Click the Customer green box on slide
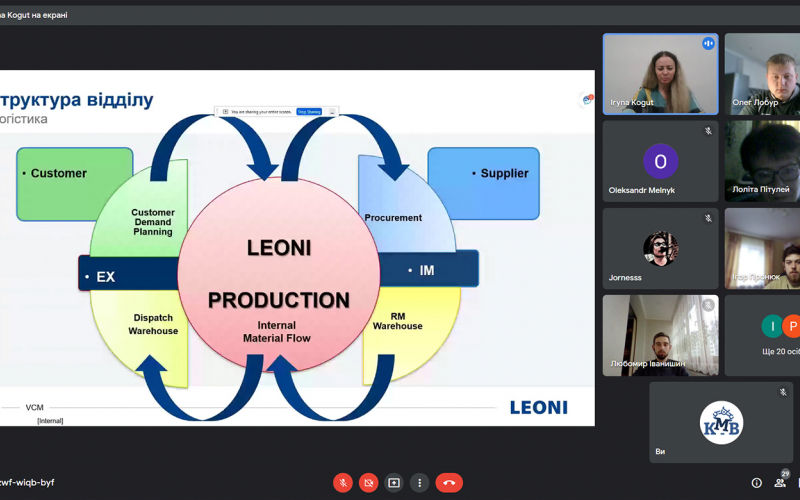The width and height of the screenshot is (800, 500). click(x=74, y=184)
